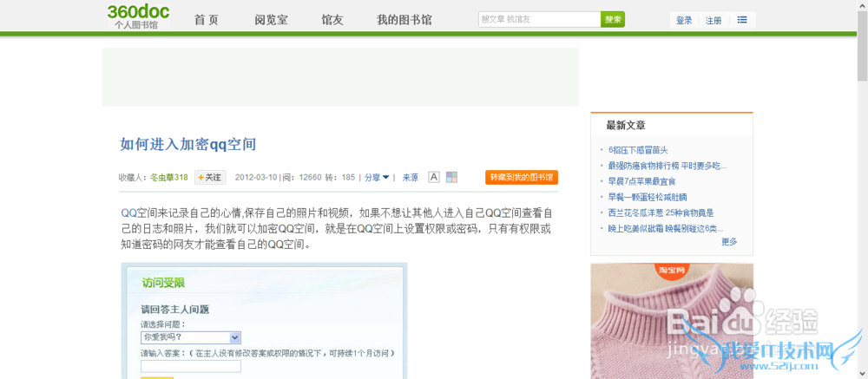Click the green 搜索 search button
868x379 pixels.
click(x=613, y=19)
